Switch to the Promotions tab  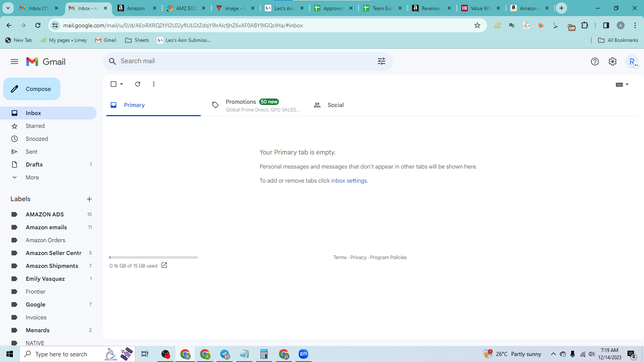(256, 105)
